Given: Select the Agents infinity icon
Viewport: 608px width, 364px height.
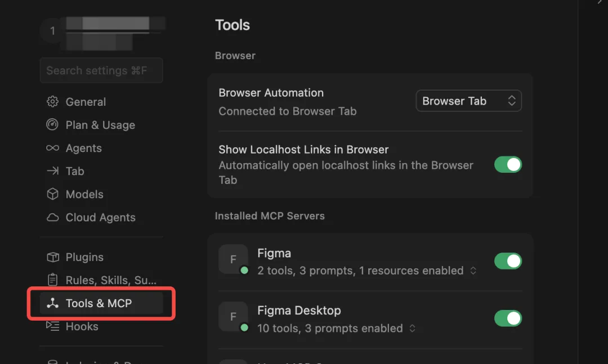Looking at the screenshot, I should pyautogui.click(x=52, y=148).
